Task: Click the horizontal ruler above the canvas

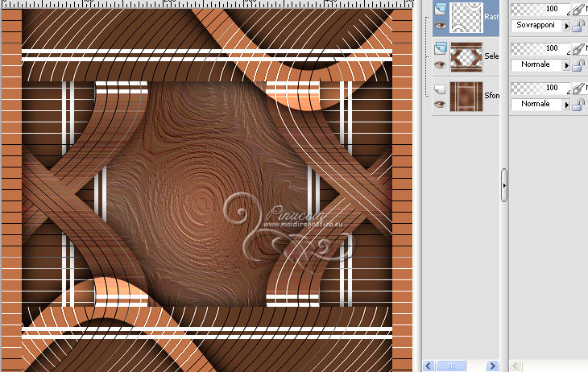Action: (x=206, y=4)
